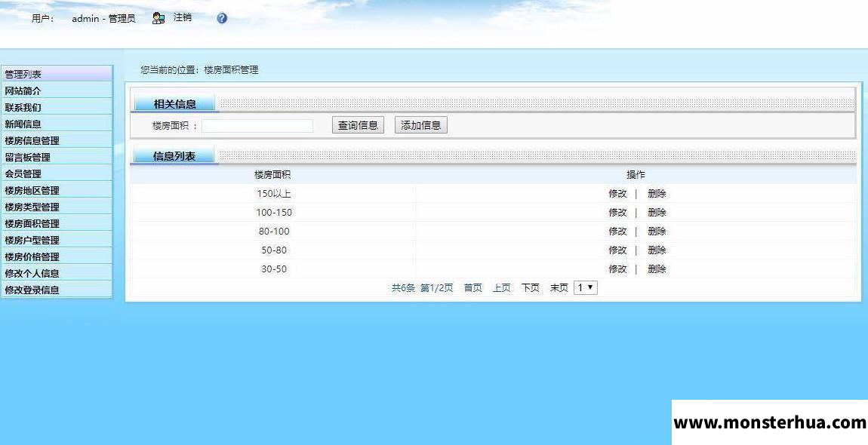Select the 150以上 table cell
This screenshot has width=868, height=445.
[x=273, y=194]
